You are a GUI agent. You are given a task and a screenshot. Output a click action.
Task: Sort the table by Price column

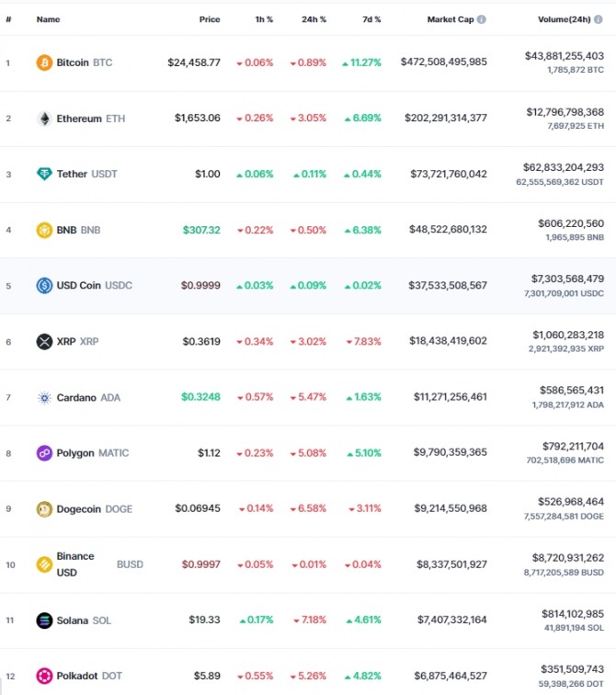[210, 19]
